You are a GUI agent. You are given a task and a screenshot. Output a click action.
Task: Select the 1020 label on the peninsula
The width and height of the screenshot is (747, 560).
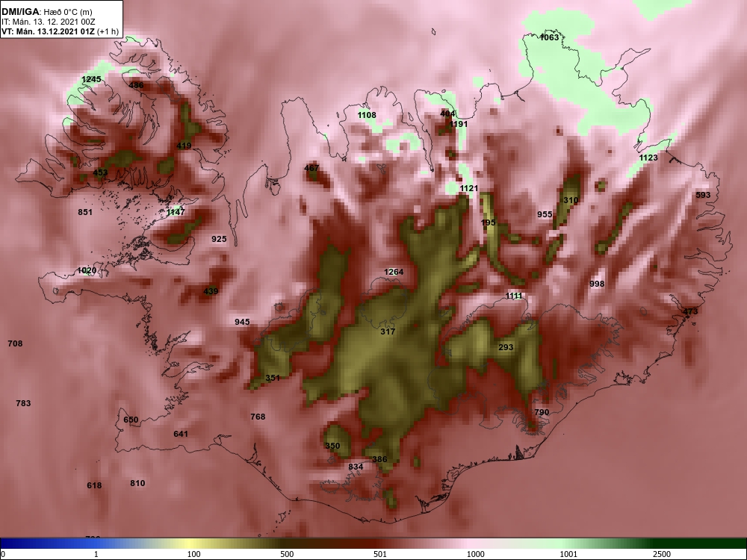point(87,270)
